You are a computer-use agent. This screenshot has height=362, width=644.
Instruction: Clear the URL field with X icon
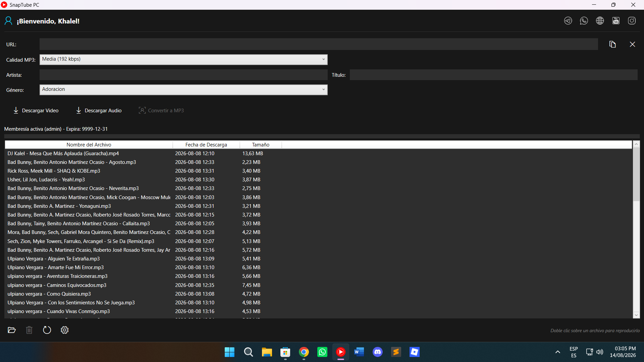[x=632, y=44]
